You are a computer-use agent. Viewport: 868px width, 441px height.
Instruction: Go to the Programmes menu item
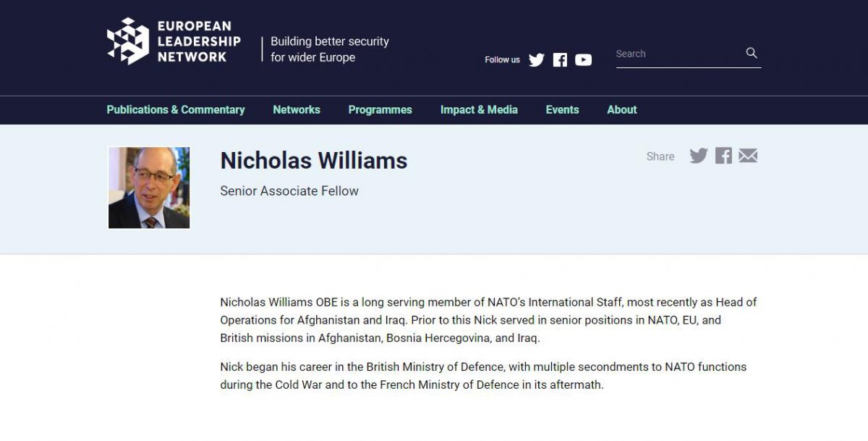380,110
